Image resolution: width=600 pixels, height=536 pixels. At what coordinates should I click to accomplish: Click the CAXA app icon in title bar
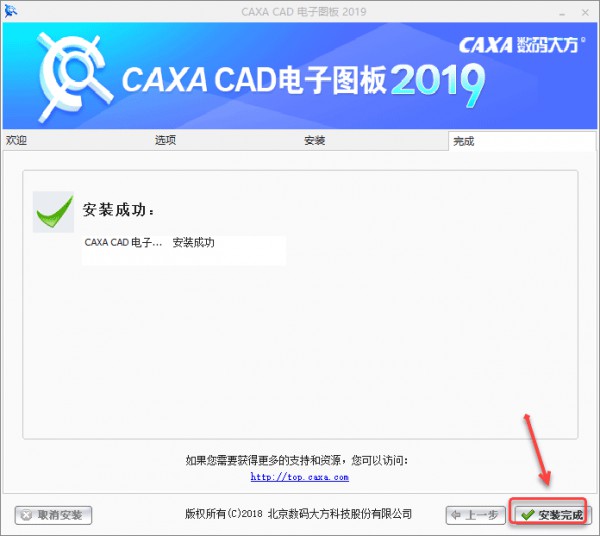pos(11,11)
